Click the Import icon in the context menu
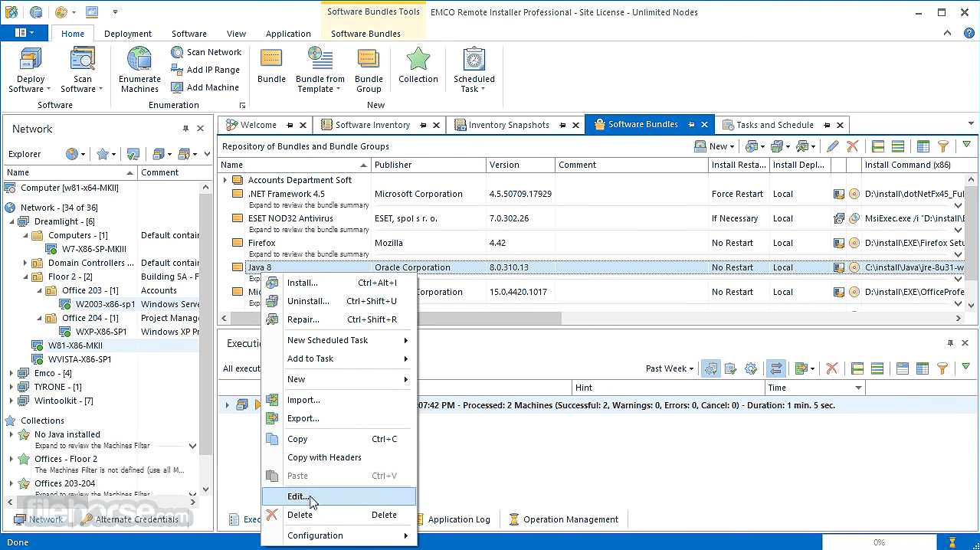 coord(272,400)
